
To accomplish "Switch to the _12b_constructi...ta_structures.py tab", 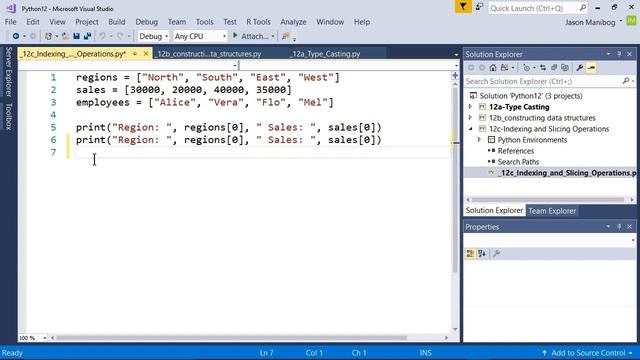I will [209, 54].
